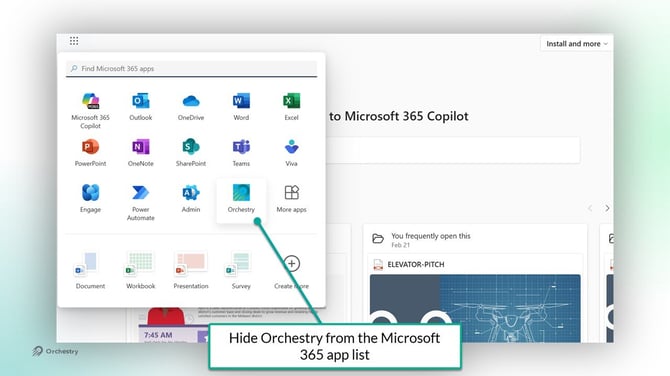Click the PDF icon beside ELEVATOR-PITCH
This screenshot has width=670, height=376.
click(x=378, y=265)
